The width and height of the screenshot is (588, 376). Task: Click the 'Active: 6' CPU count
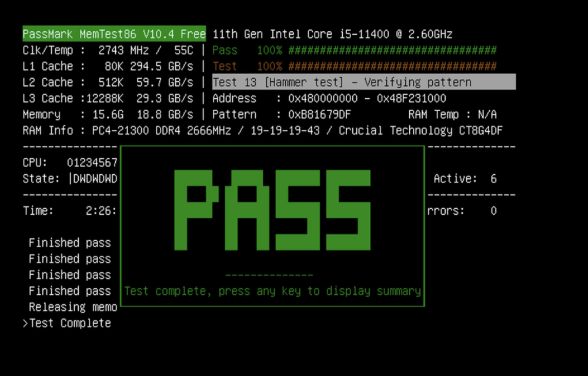pyautogui.click(x=465, y=179)
